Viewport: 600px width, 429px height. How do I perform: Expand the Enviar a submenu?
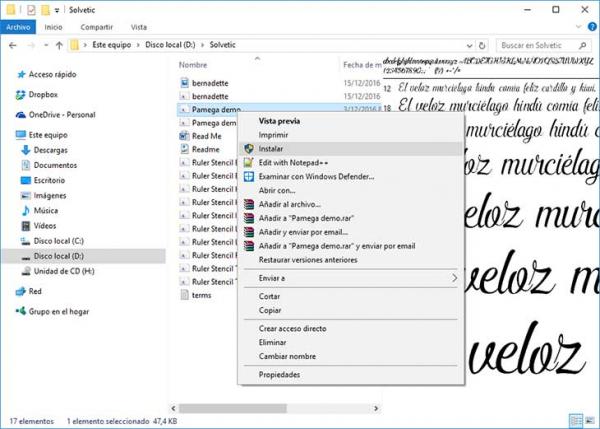coord(350,278)
